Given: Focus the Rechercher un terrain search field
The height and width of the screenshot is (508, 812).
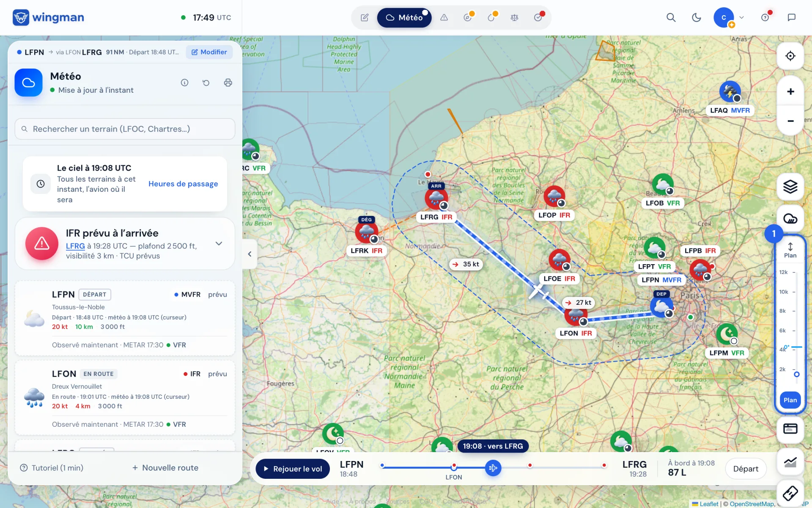Looking at the screenshot, I should tap(125, 129).
